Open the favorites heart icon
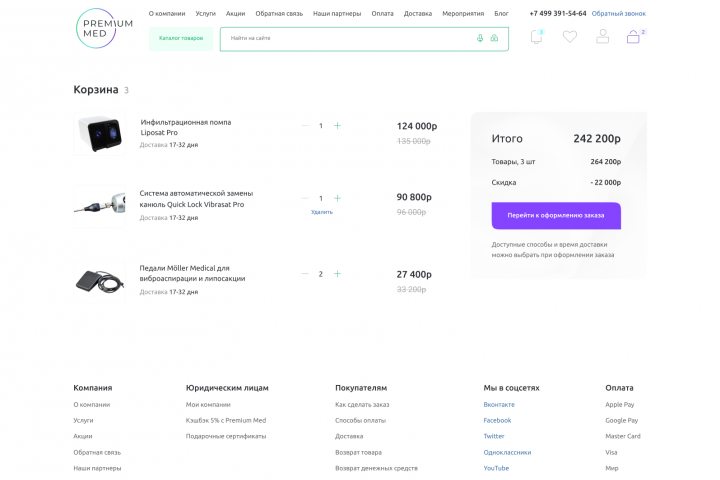The width and height of the screenshot is (720, 480). click(570, 37)
